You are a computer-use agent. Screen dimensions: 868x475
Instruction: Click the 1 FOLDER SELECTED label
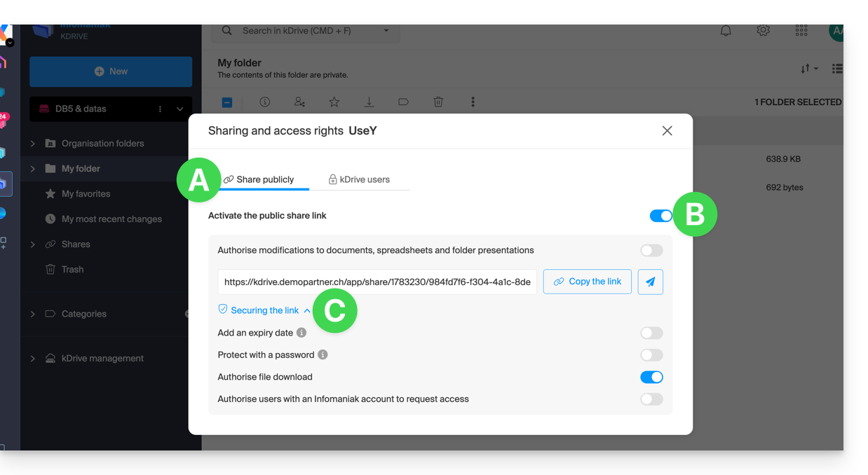798,102
